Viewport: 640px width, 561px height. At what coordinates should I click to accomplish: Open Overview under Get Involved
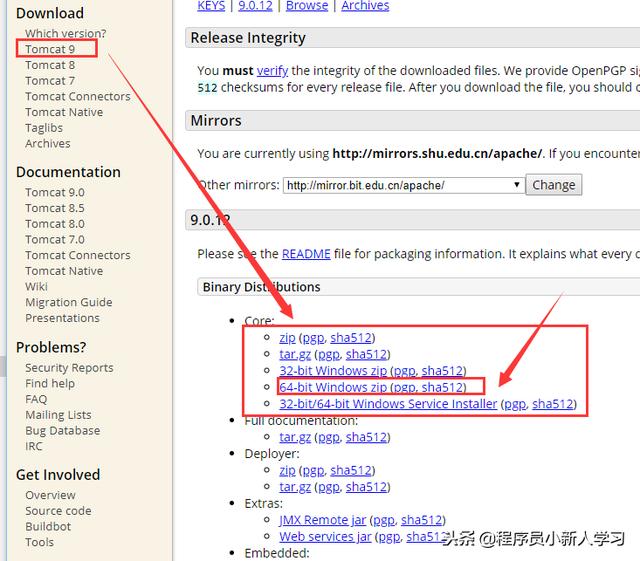(50, 495)
